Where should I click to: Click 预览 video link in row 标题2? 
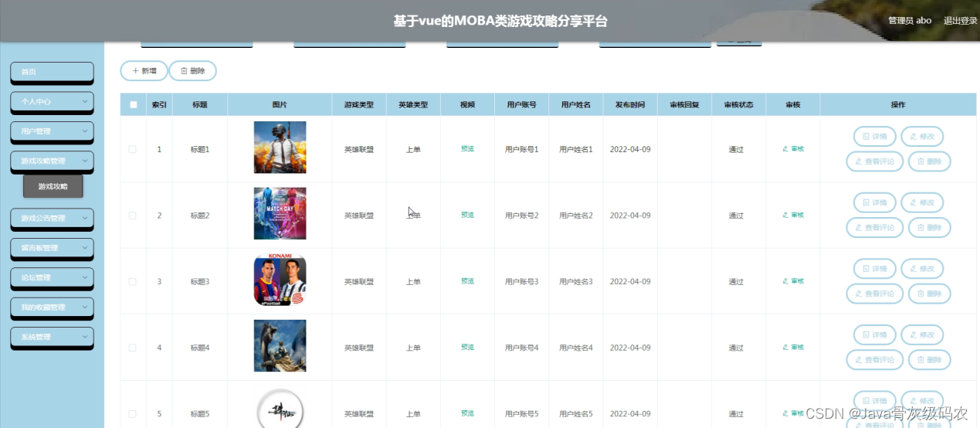tap(467, 215)
